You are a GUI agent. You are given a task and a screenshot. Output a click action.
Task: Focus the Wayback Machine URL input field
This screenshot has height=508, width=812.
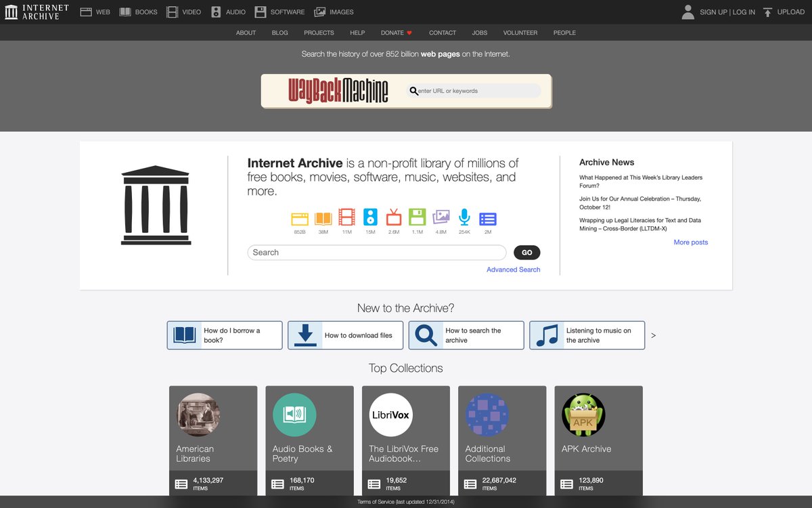click(474, 91)
